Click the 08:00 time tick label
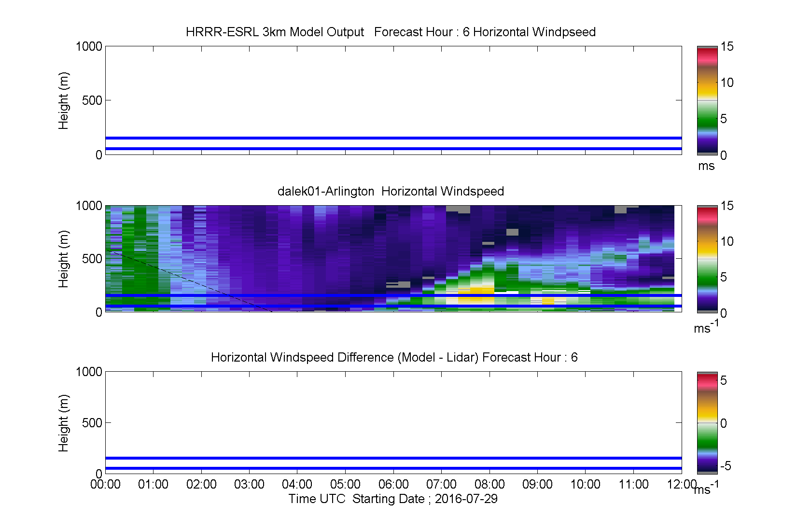This screenshot has height=532, width=811. (x=489, y=484)
